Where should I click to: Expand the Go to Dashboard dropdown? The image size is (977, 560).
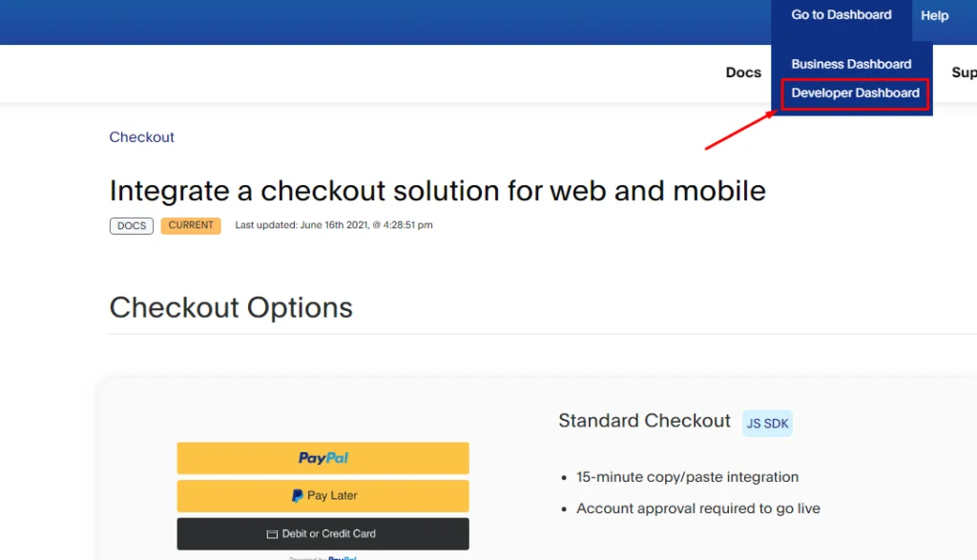point(842,15)
